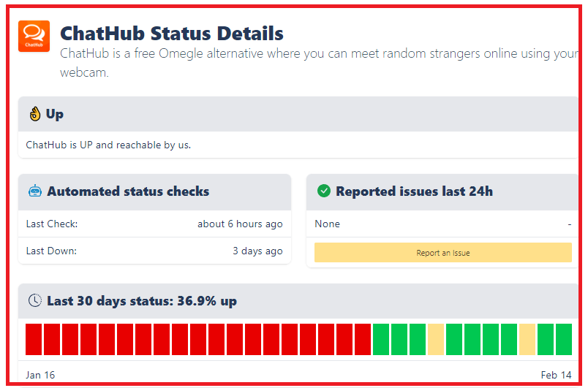This screenshot has height=388, width=588.
Task: Click 'ChatHub is UP and reachable by us'
Action: 108,145
